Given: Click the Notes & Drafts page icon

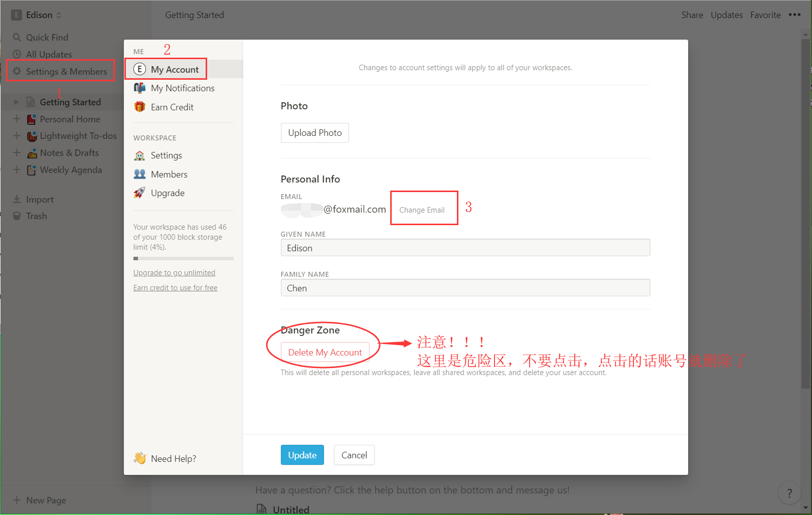Looking at the screenshot, I should [32, 152].
